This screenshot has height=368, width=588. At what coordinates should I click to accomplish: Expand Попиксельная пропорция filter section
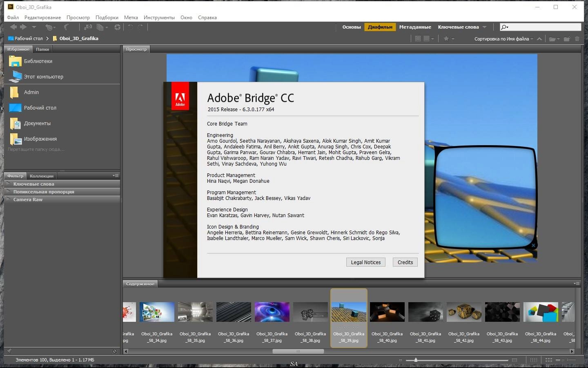62,192
